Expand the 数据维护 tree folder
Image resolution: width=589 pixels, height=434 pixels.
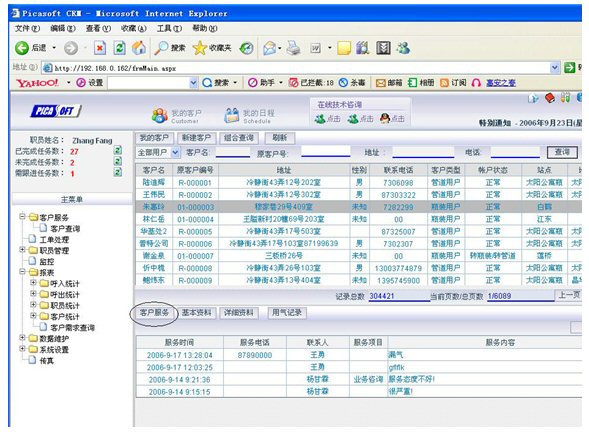tap(22, 337)
